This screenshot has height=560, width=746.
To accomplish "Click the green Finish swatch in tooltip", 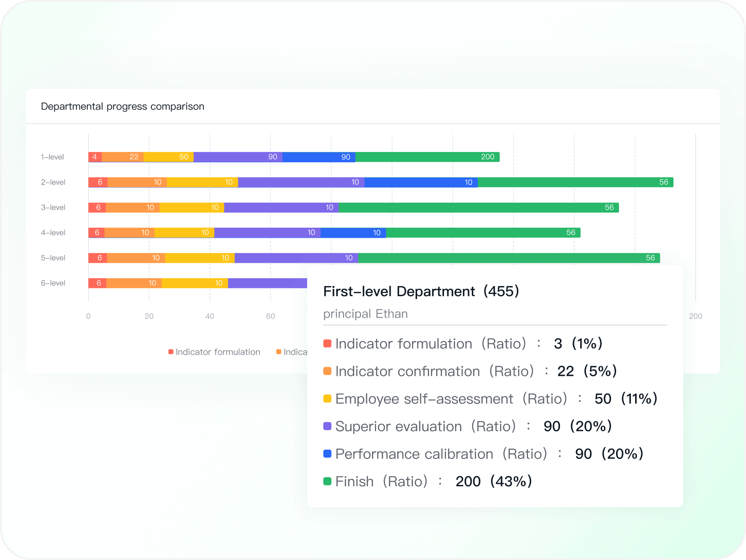I will tap(328, 481).
